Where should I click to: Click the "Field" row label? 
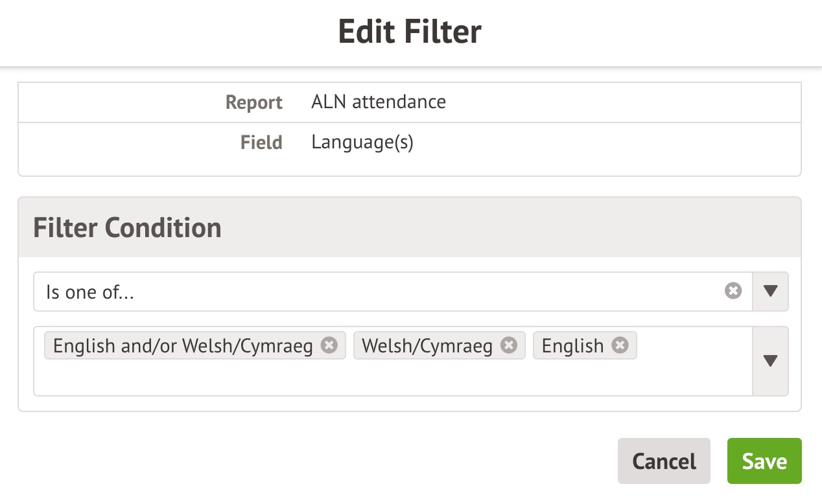[x=261, y=143]
